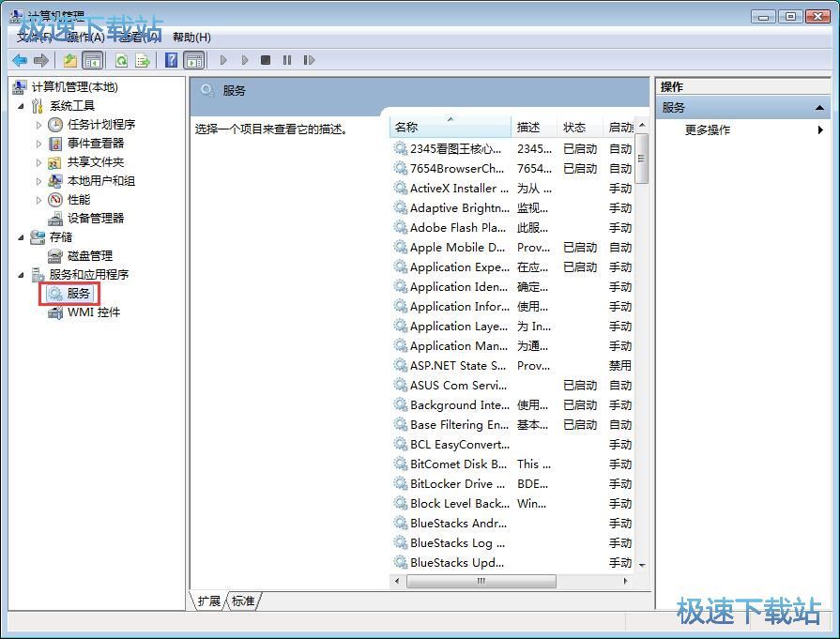Expand the 事件查看器 node arrow
The width and height of the screenshot is (840, 639).
coord(38,144)
